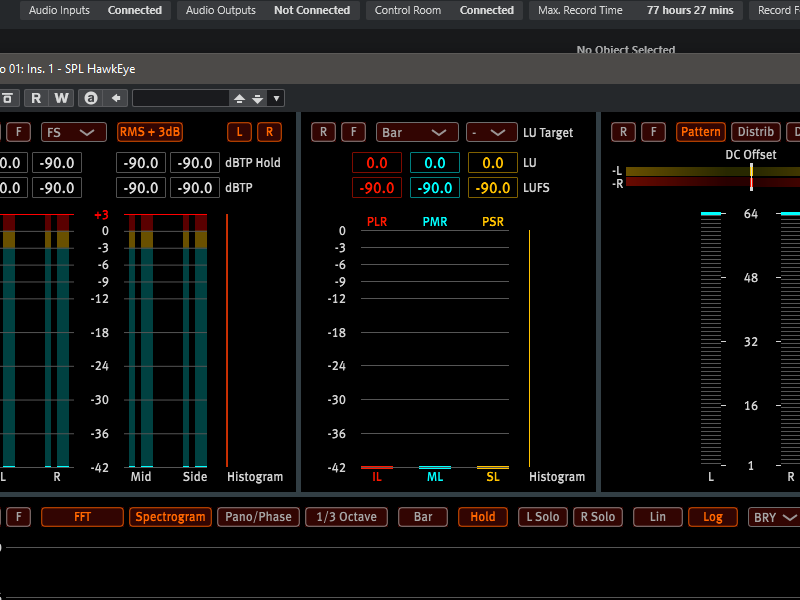This screenshot has width=800, height=600.
Task: Click the "DC Offset" label
Action: pyautogui.click(x=751, y=155)
